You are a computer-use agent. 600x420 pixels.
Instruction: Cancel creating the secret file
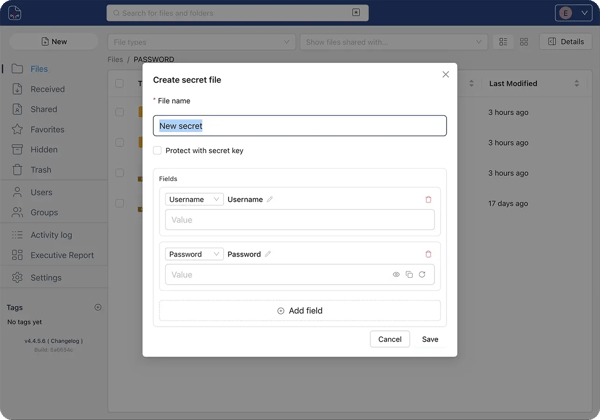(x=390, y=339)
